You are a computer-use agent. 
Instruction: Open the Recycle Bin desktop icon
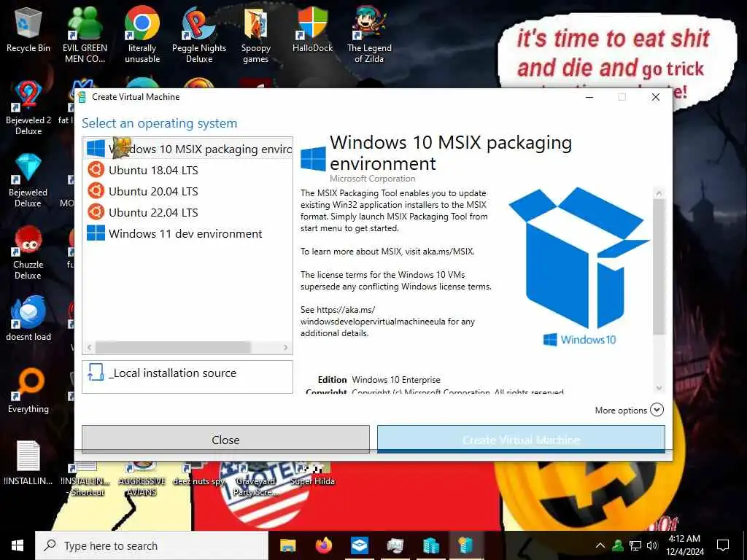pos(28,29)
